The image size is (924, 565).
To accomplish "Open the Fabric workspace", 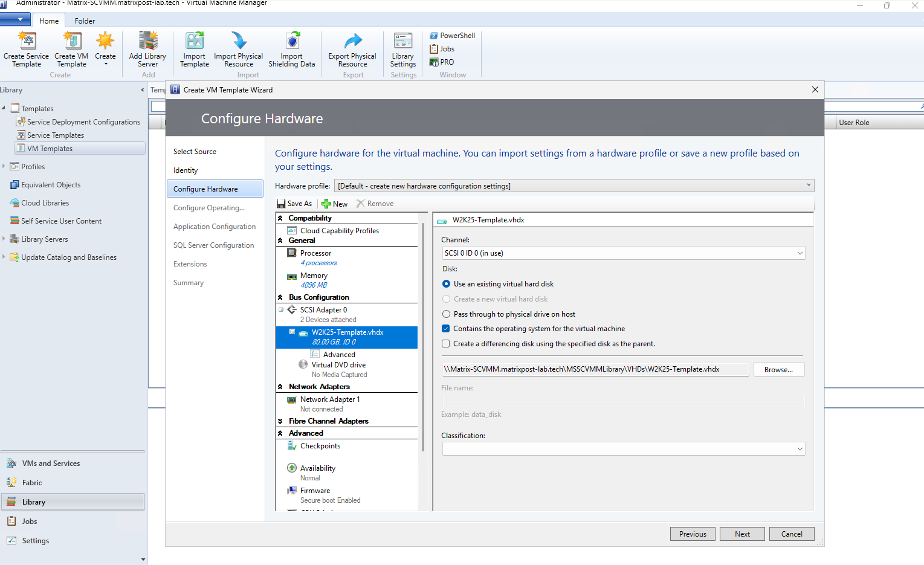I will [x=73, y=483].
